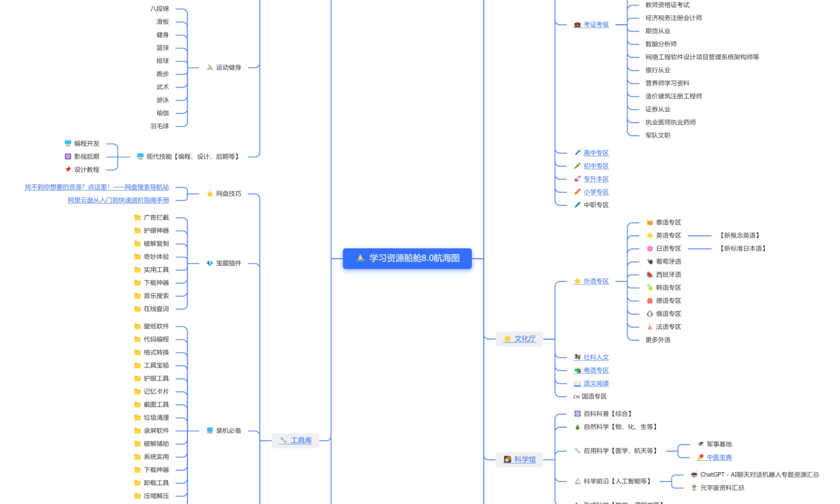Open the 高中专区 link
Viewport: 840px width, 504px height.
tap(596, 153)
